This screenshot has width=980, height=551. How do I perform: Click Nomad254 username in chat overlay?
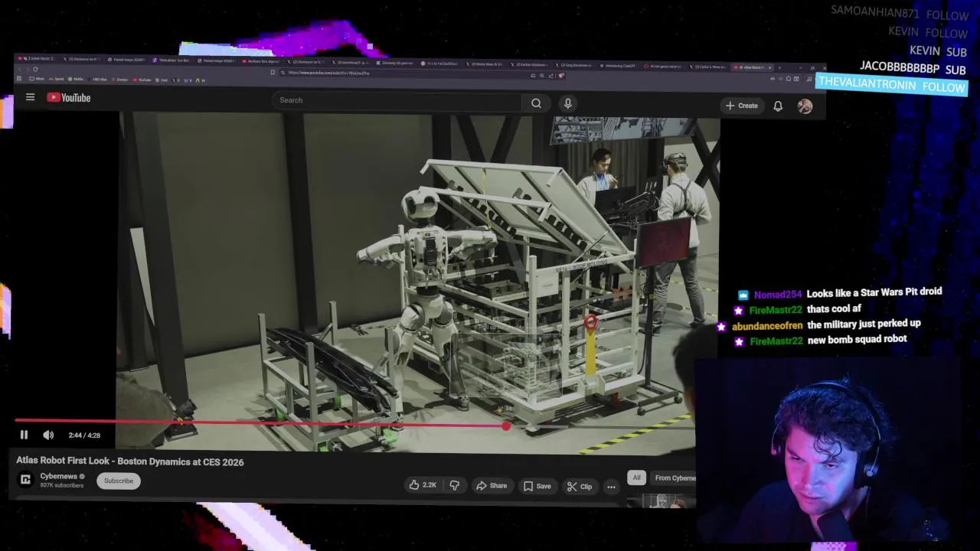pyautogui.click(x=778, y=295)
